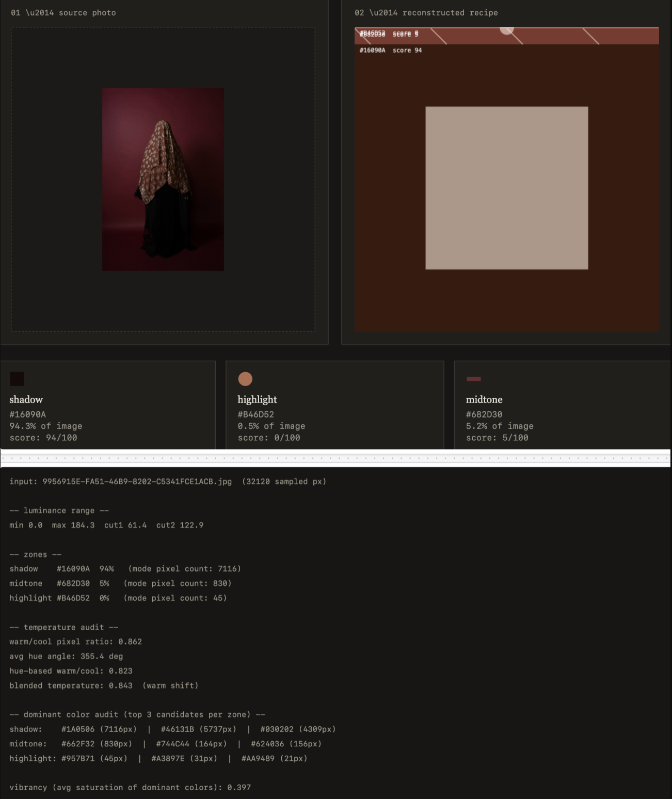This screenshot has height=799, width=672.
Task: Click the "94.3% of image" text
Action: (46, 426)
